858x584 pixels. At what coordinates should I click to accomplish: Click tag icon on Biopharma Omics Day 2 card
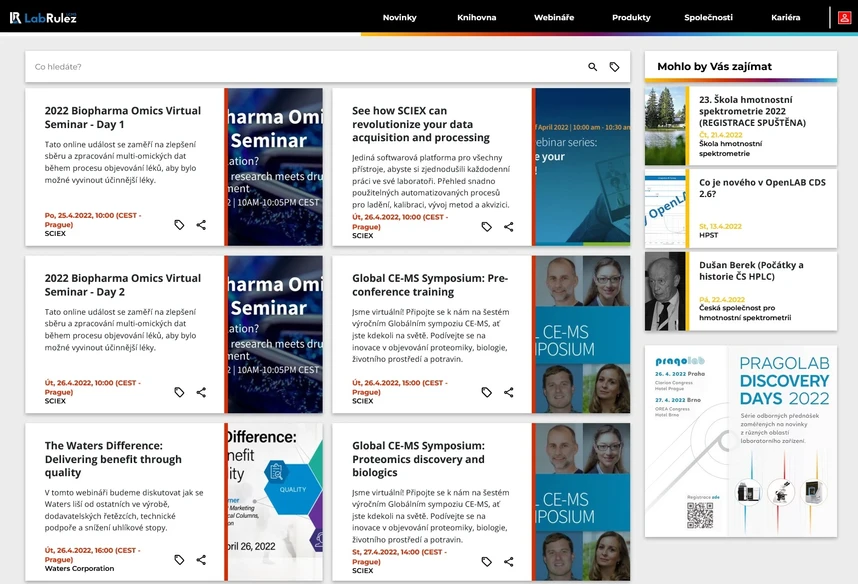[x=179, y=392]
